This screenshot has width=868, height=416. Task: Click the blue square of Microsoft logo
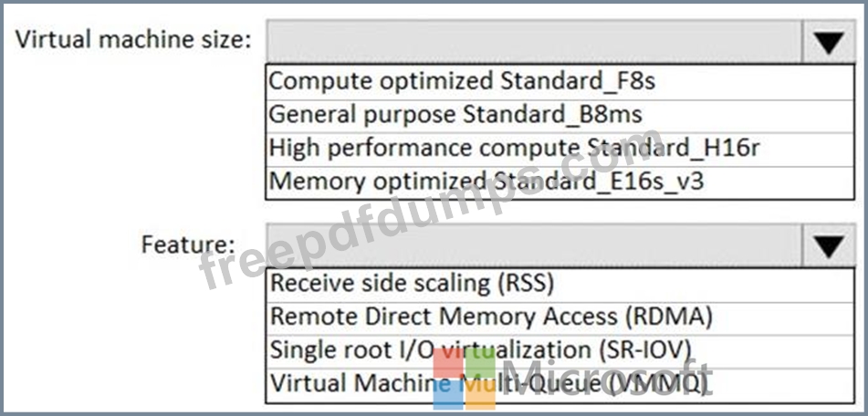coord(448,394)
